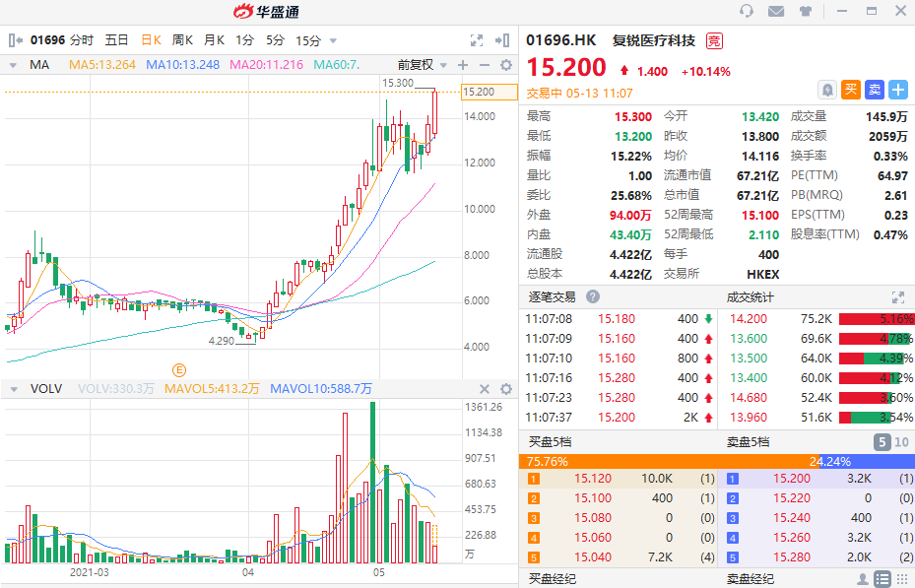Close the VOLV indicator panel
Image resolution: width=915 pixels, height=588 pixels.
(485, 389)
